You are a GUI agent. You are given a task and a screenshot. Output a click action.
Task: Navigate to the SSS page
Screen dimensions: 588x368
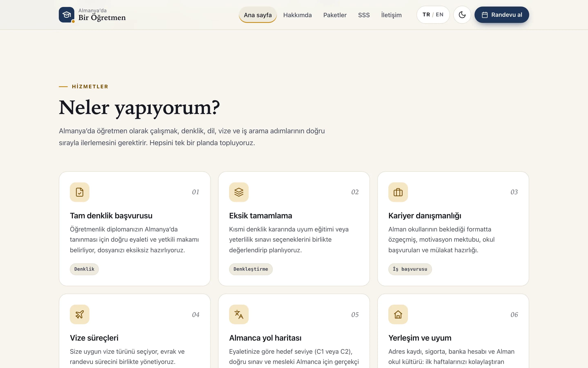364,15
